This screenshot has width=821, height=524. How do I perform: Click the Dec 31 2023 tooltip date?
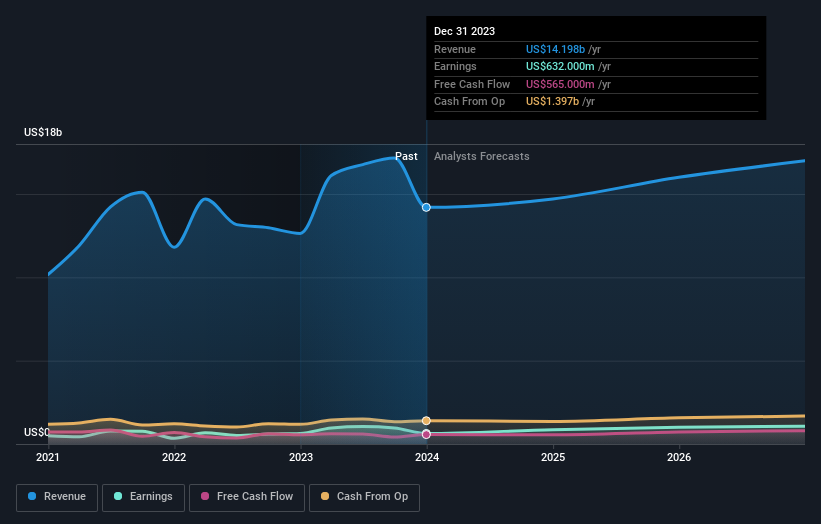coord(464,31)
